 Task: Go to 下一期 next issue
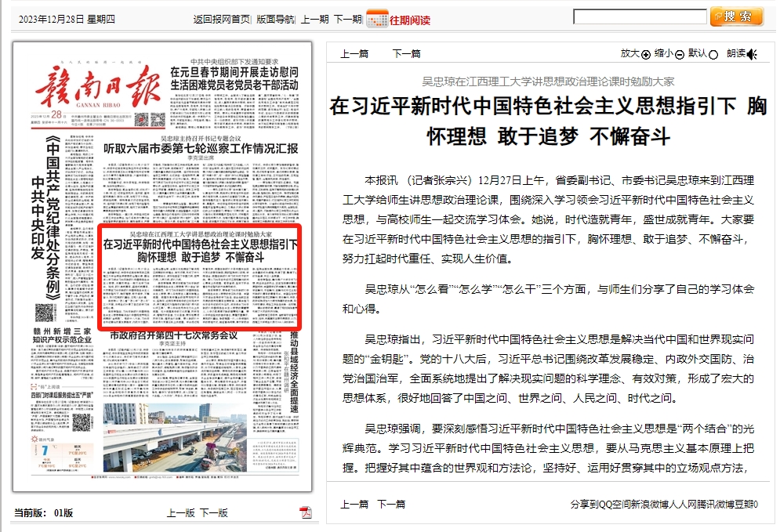point(348,20)
